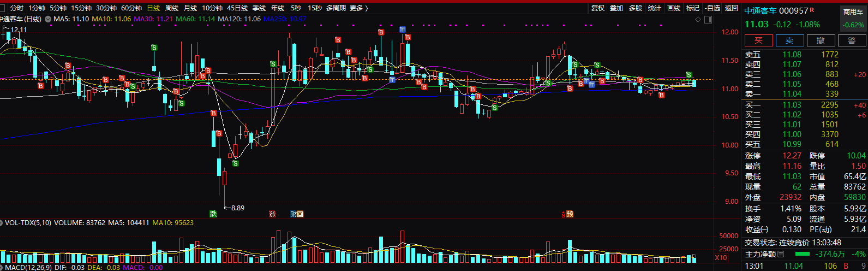Open the 涨 event marker below the chart
Screen dimensions: 868x271
pos(272,214)
